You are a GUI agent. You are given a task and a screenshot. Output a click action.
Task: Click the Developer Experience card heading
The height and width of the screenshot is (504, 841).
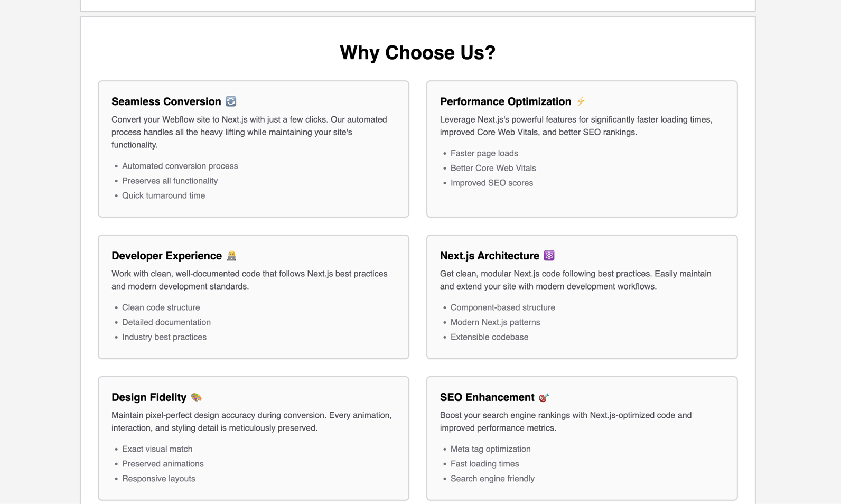[x=166, y=256]
